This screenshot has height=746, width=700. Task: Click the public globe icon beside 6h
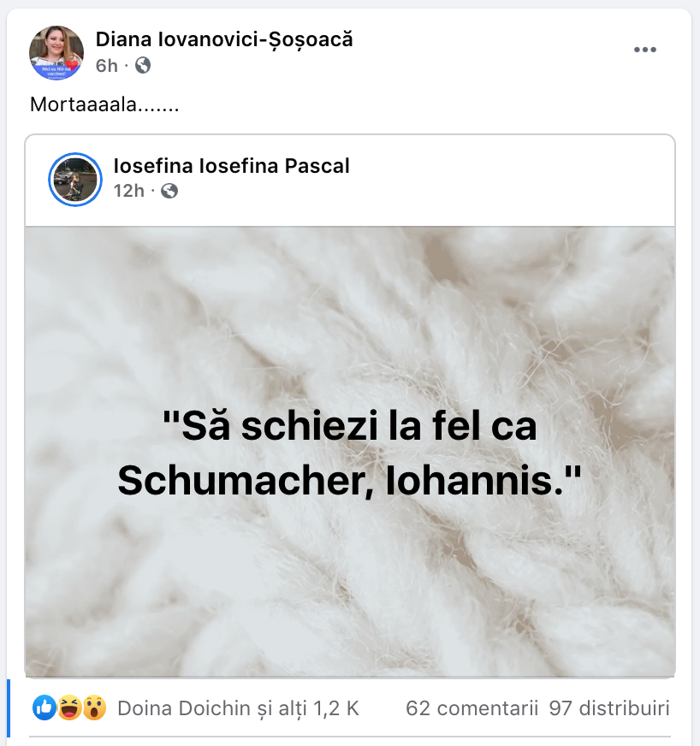(143, 65)
